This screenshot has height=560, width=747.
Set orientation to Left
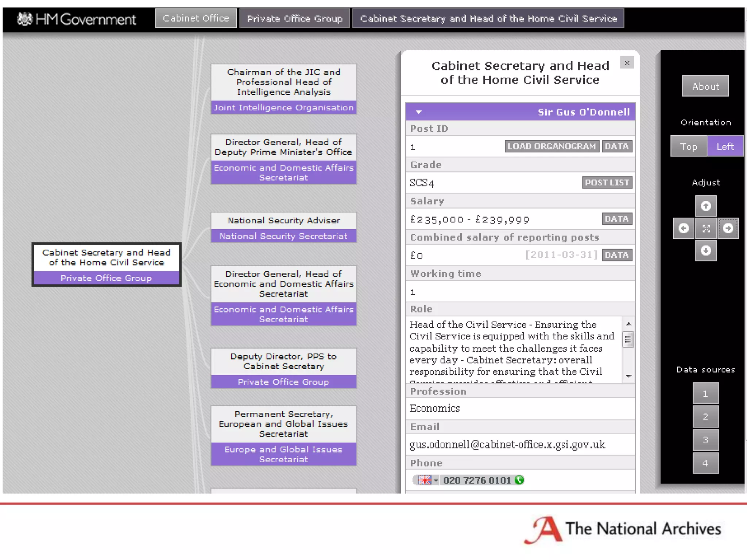click(725, 146)
